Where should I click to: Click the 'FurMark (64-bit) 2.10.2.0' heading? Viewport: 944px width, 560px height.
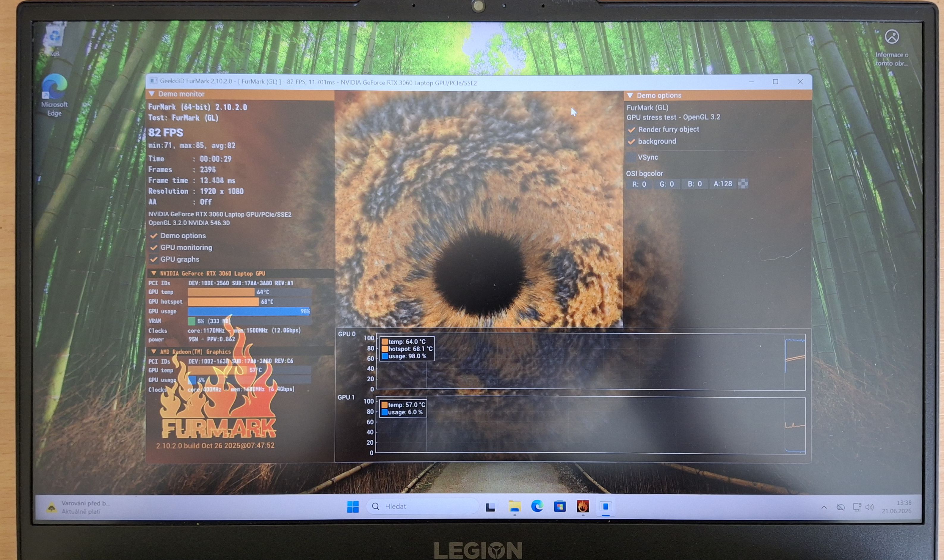(x=197, y=107)
